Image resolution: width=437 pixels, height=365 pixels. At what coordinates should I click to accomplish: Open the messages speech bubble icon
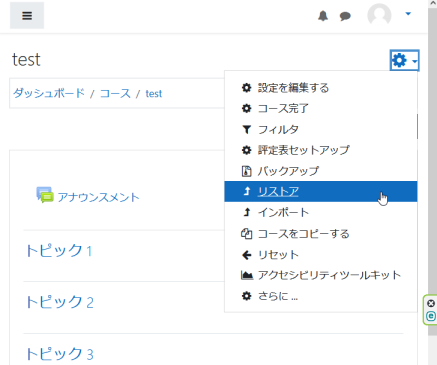[x=345, y=16]
